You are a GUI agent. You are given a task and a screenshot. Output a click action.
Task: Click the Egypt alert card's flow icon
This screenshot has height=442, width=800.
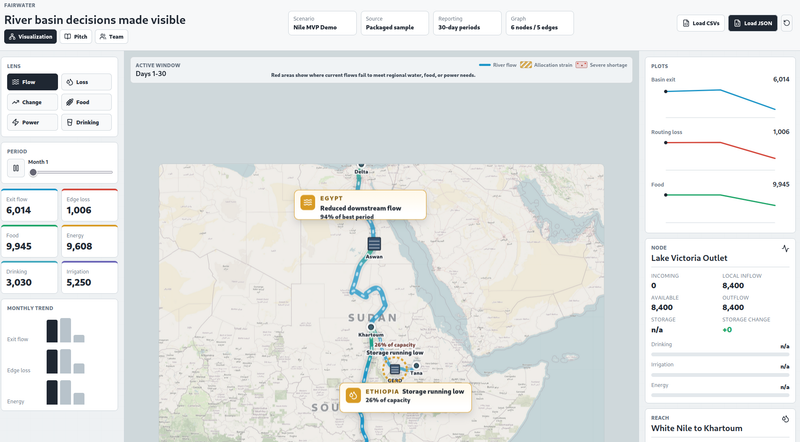pyautogui.click(x=308, y=203)
